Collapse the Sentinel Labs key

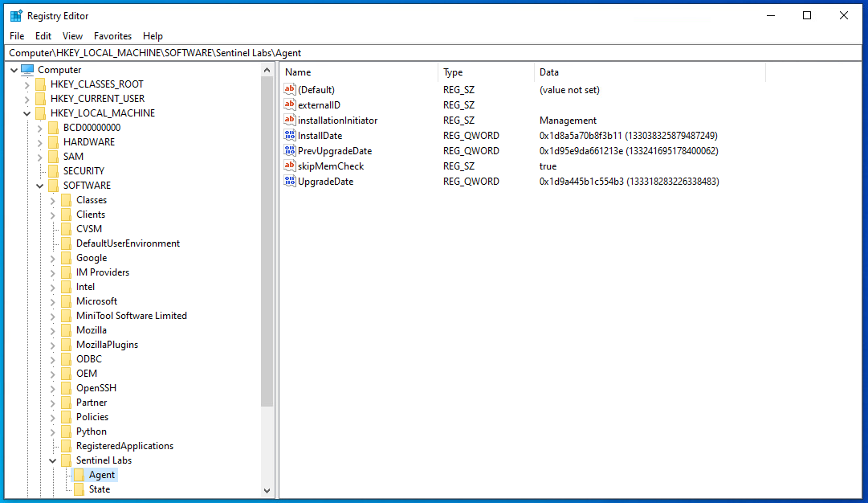click(52, 460)
